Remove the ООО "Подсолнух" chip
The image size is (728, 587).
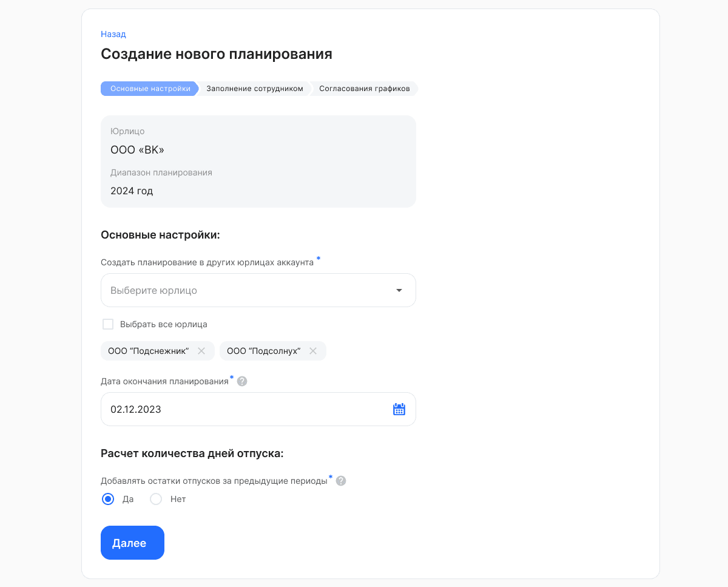pos(313,351)
